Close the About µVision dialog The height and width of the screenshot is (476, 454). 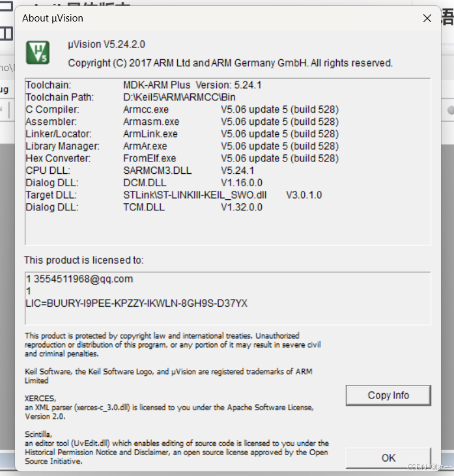point(427,18)
